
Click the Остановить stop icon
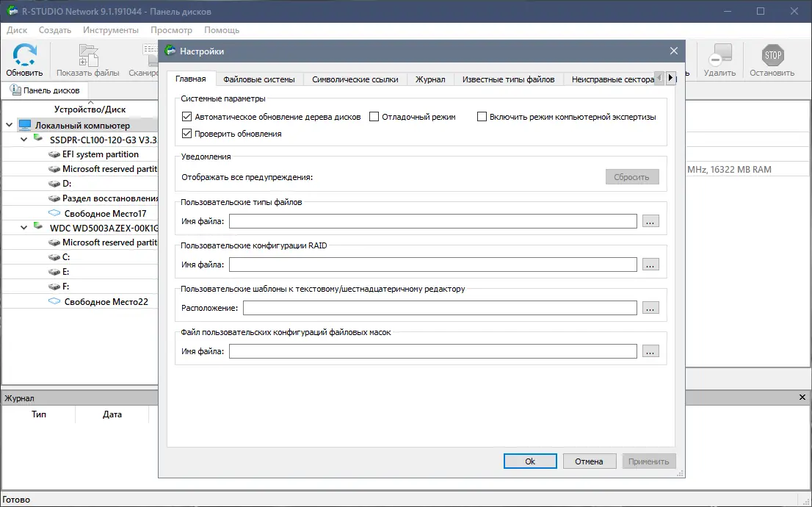pyautogui.click(x=772, y=56)
